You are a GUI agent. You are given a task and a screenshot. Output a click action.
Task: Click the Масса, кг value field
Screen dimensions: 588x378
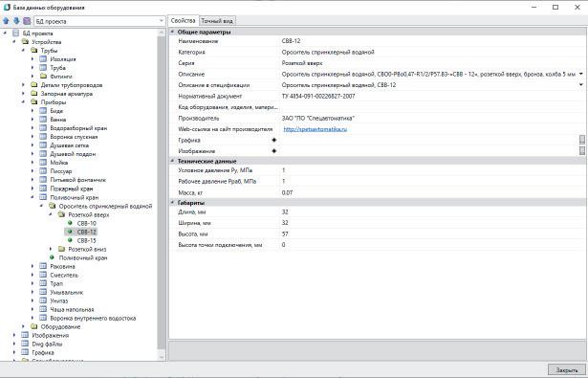click(x=430, y=192)
